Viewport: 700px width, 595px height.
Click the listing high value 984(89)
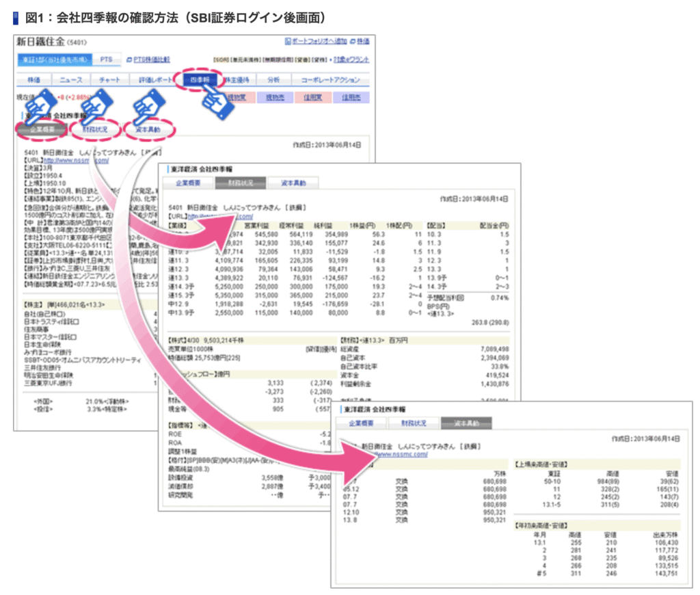click(x=608, y=481)
